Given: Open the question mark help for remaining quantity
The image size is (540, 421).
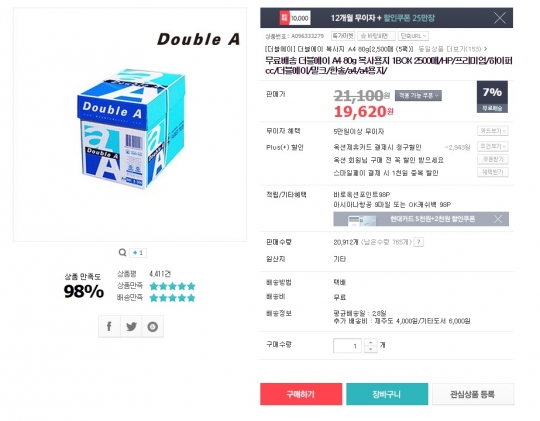Looking at the screenshot, I should coord(418,242).
